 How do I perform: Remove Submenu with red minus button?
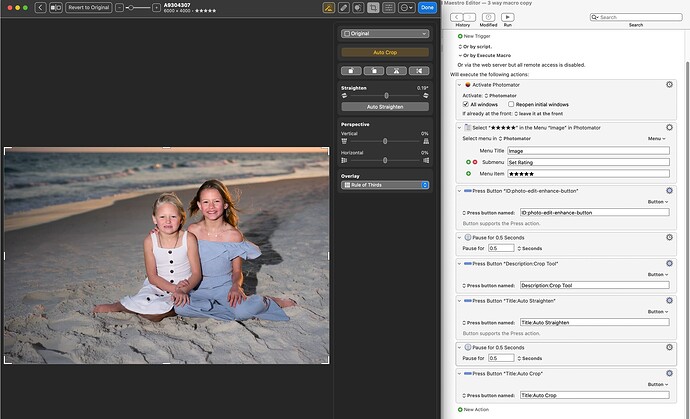coord(475,162)
